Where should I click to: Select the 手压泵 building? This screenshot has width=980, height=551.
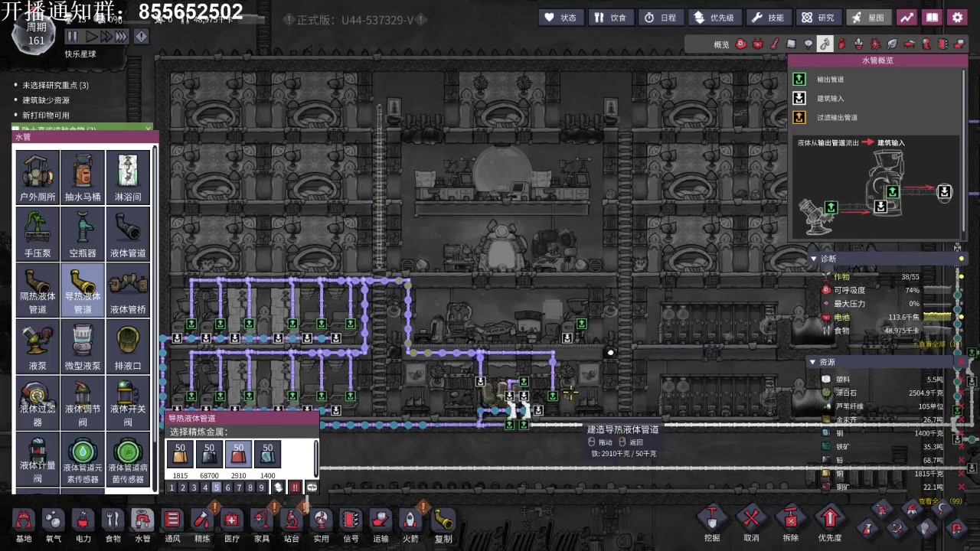pyautogui.click(x=38, y=233)
